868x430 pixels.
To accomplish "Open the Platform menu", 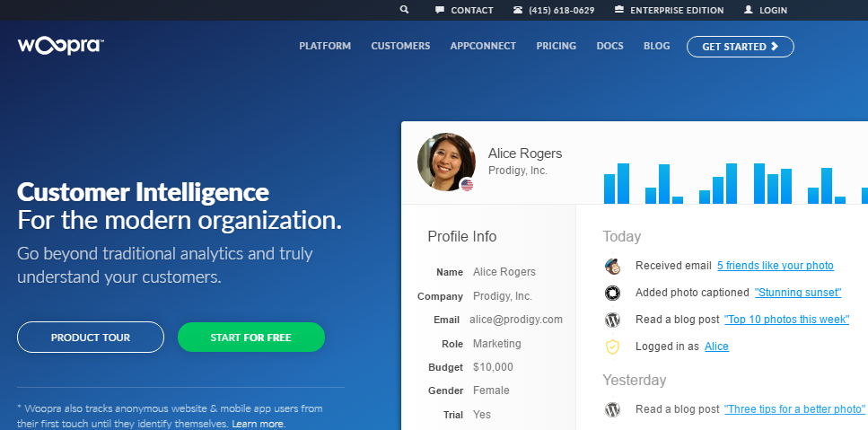I will tap(325, 46).
